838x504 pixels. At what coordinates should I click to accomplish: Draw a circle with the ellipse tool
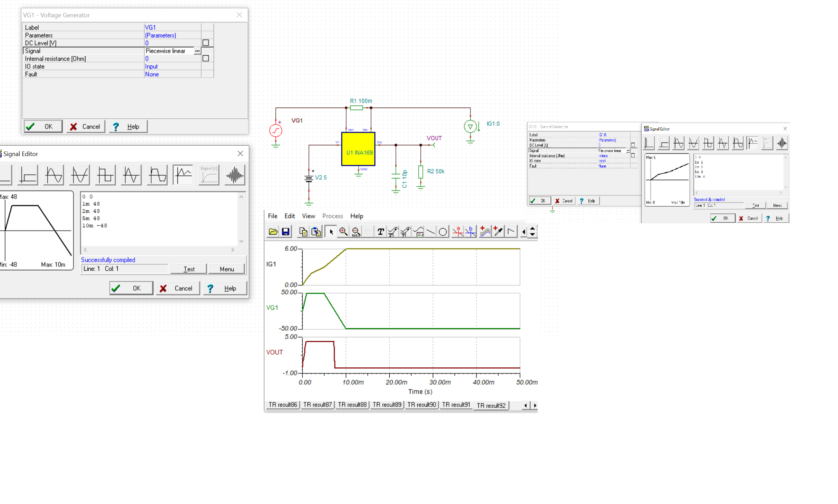click(443, 232)
